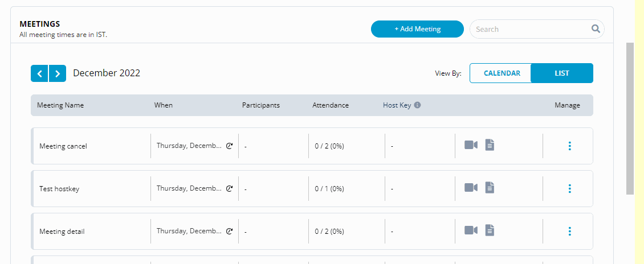Switch view to Calendar
644x264 pixels.
coord(502,73)
